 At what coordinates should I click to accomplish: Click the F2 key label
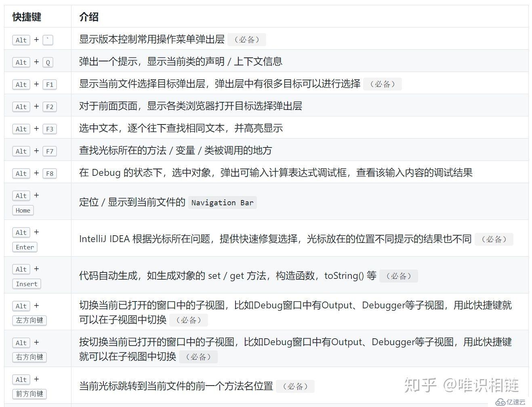(x=50, y=107)
